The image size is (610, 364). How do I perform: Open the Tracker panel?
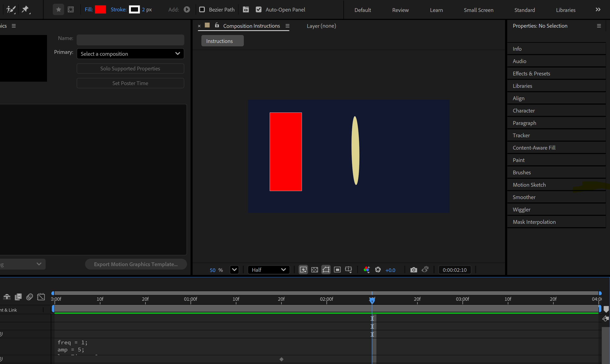556,135
